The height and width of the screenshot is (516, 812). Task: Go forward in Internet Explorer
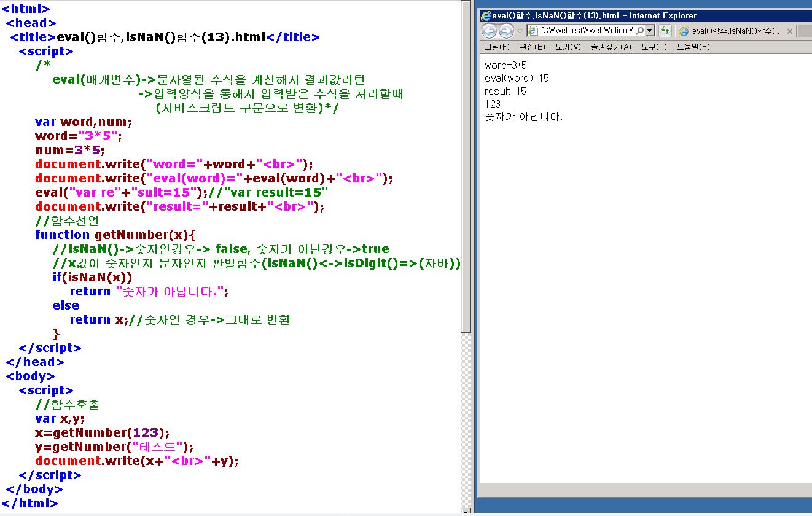(506, 31)
